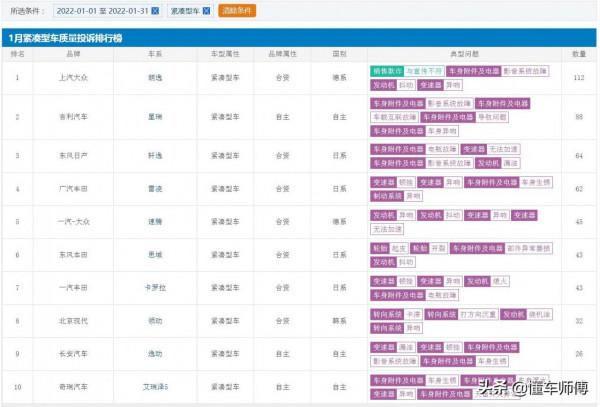Open the 逸动 car series link
This screenshot has height=407, width=600.
(x=155, y=354)
